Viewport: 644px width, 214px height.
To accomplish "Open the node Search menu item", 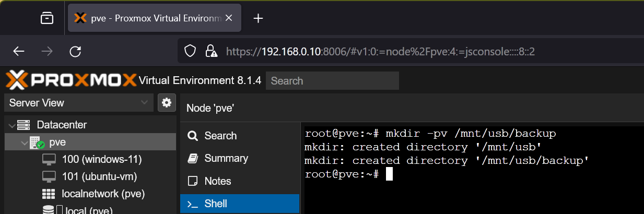I will [240, 136].
